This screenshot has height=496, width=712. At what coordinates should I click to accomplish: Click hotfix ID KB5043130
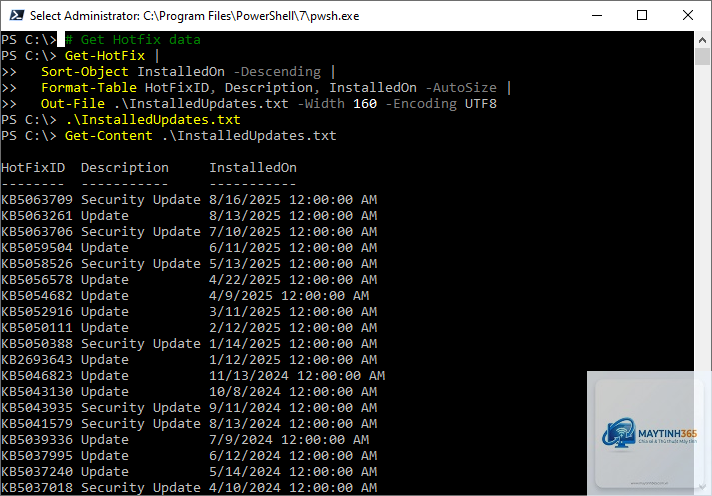click(37, 392)
